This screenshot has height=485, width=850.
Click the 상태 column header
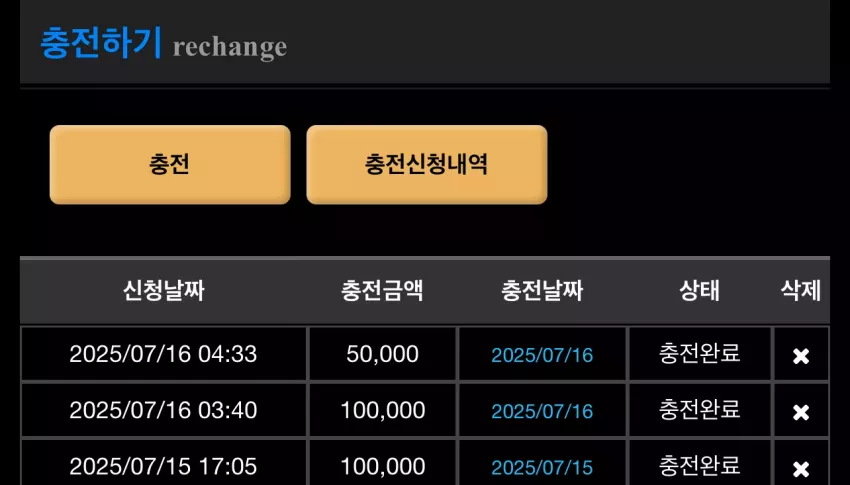tap(699, 290)
